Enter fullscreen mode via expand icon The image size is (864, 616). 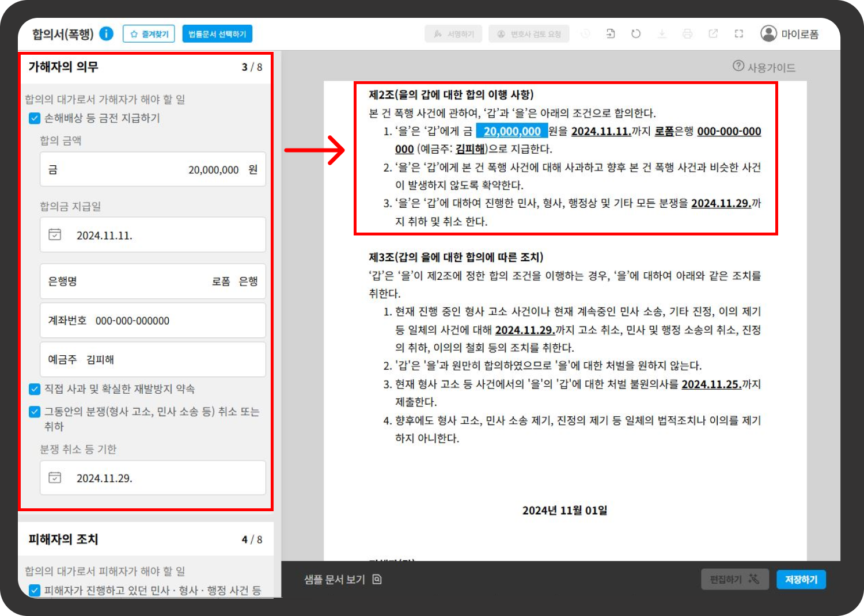[739, 34]
